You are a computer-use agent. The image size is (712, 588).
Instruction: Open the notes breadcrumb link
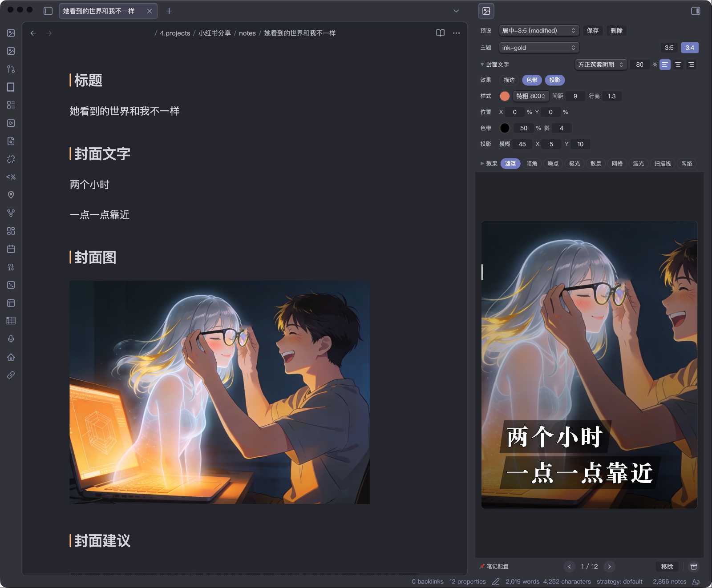click(247, 33)
